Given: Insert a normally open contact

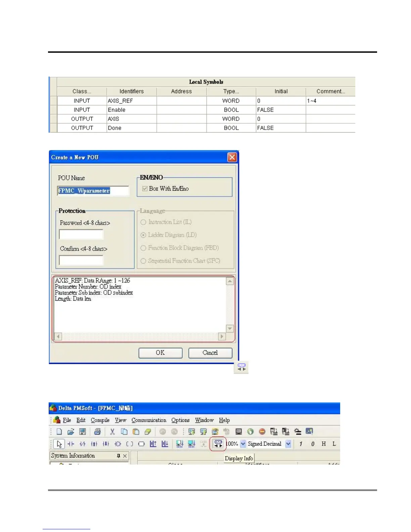Looking at the screenshot, I should point(71,444).
